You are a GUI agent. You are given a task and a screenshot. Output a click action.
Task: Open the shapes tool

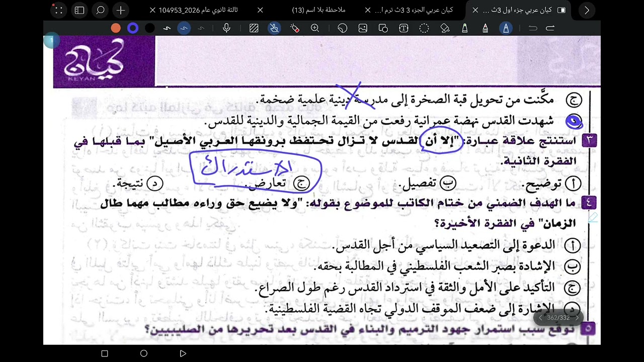(x=383, y=28)
